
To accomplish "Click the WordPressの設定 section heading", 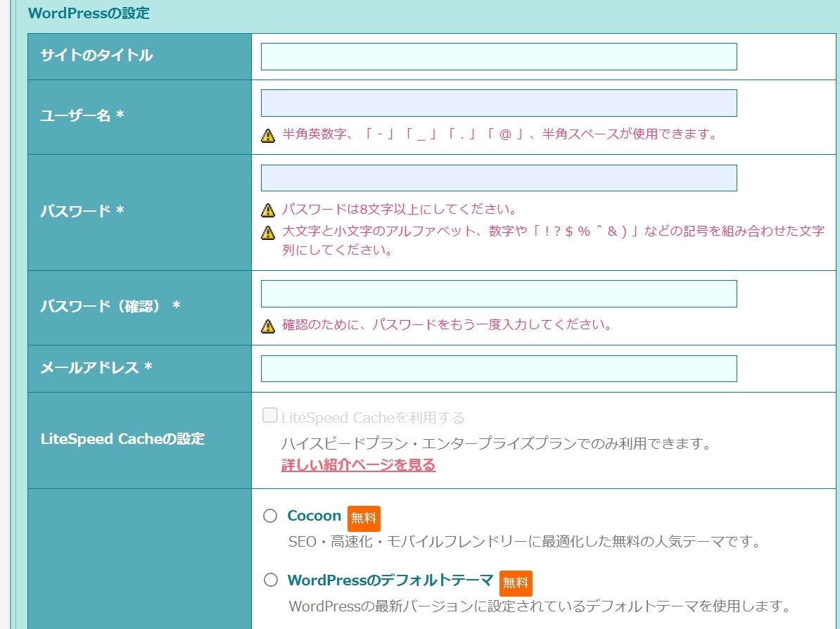I will pyautogui.click(x=89, y=13).
